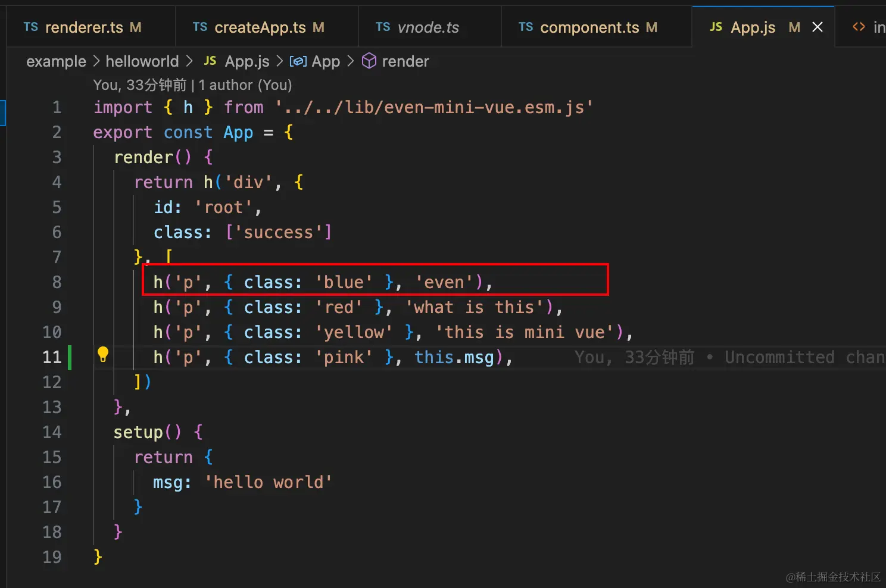Click the green modified-line indicator at line 11
The width and height of the screenshot is (886, 588).
tap(70, 357)
